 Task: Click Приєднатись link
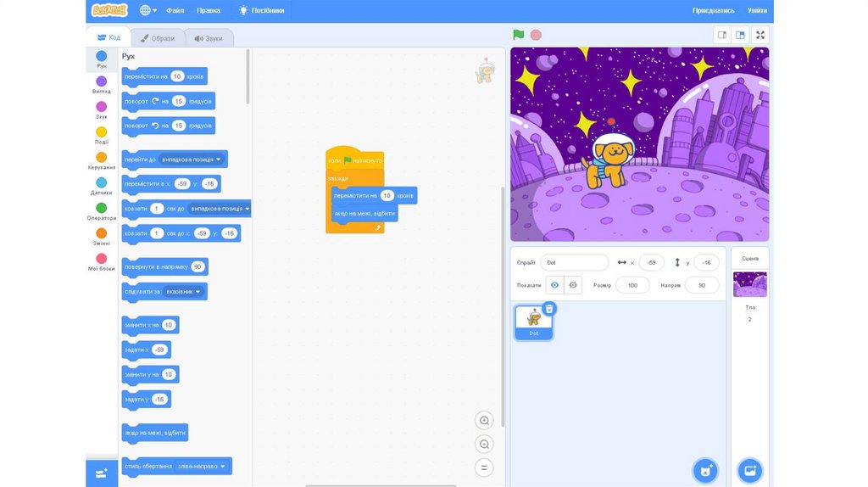coord(713,10)
